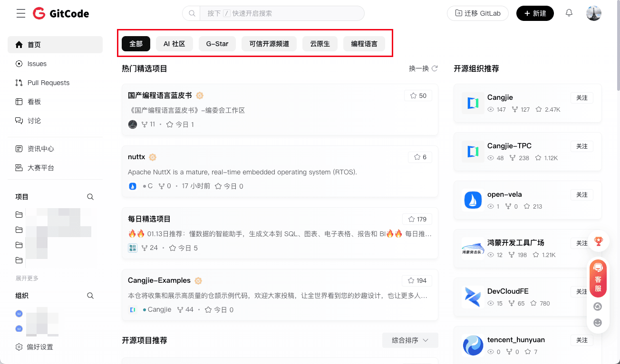Open Pull Requests in the sidebar
Screen dimensions: 620x364
pyautogui.click(x=48, y=83)
